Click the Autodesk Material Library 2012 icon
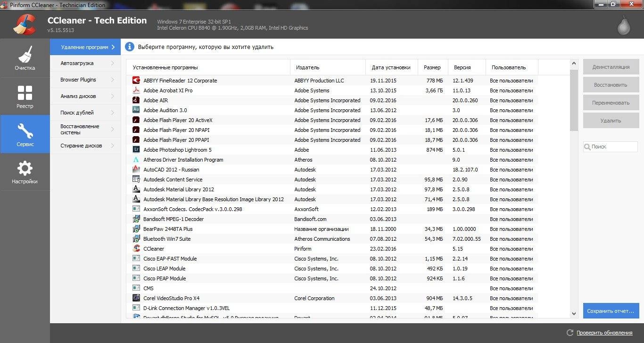Screen dimensions: 644x343 [136, 189]
